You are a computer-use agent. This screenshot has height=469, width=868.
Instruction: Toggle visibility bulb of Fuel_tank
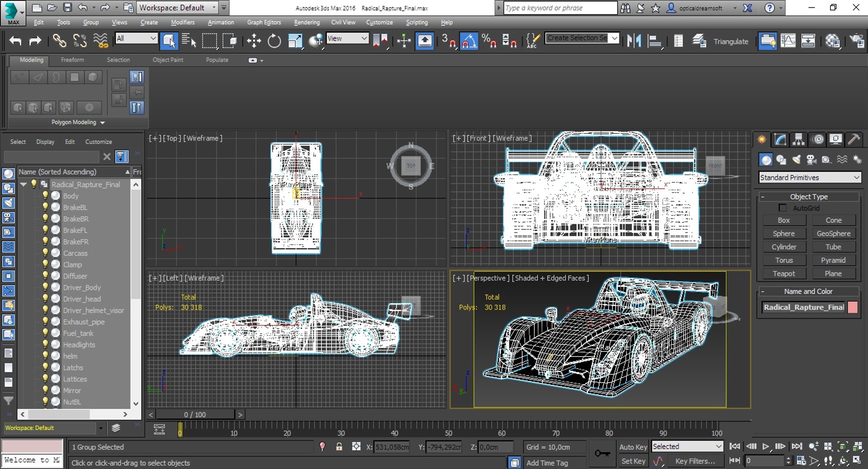coord(45,332)
